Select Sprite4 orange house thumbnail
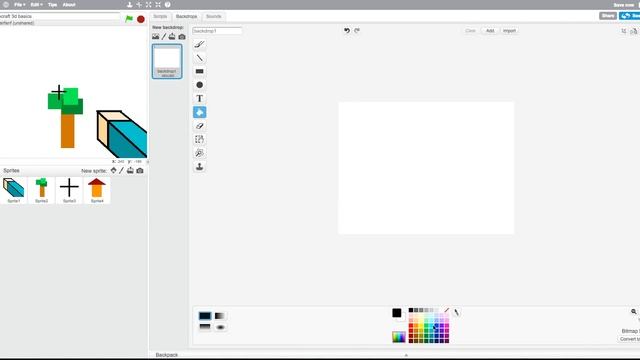 click(x=97, y=190)
